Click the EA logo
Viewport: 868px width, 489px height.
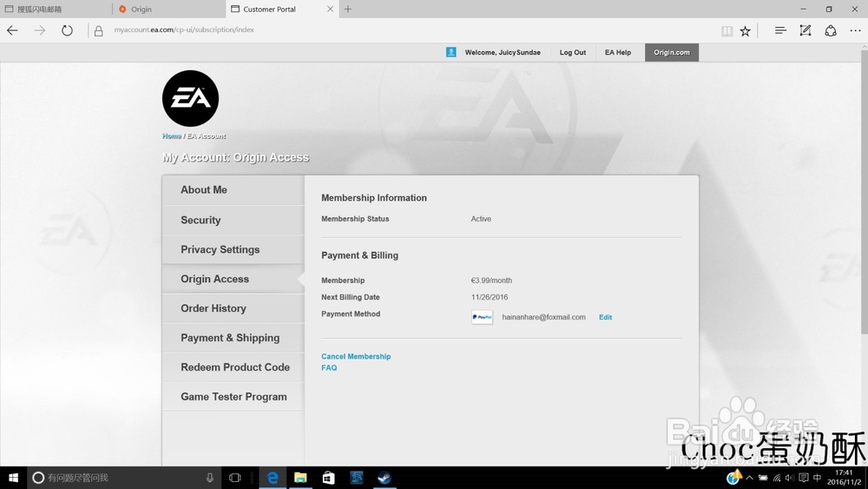coord(190,98)
